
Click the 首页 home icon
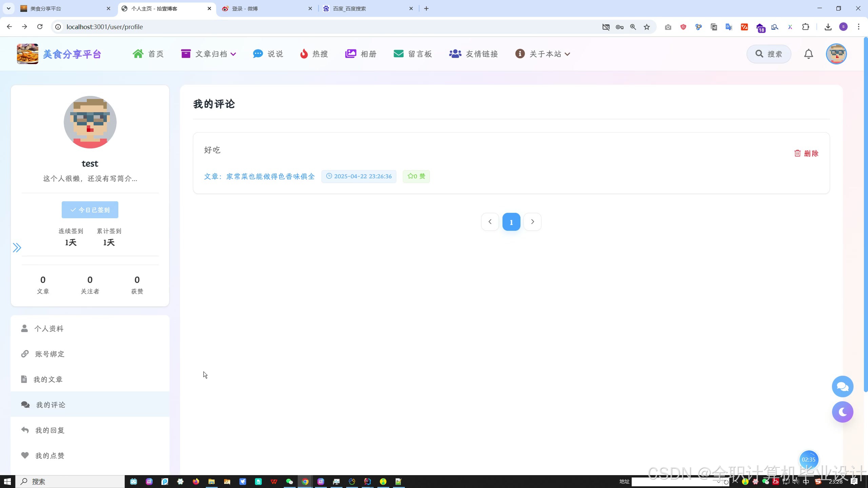pyautogui.click(x=138, y=54)
